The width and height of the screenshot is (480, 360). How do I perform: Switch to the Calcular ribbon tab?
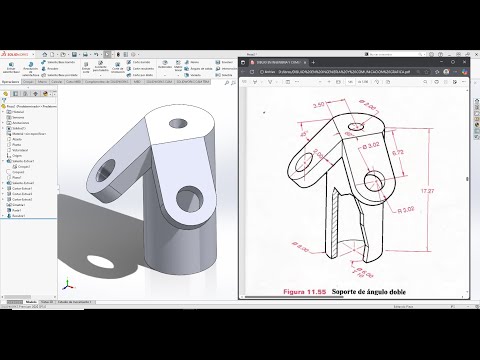coord(56,82)
